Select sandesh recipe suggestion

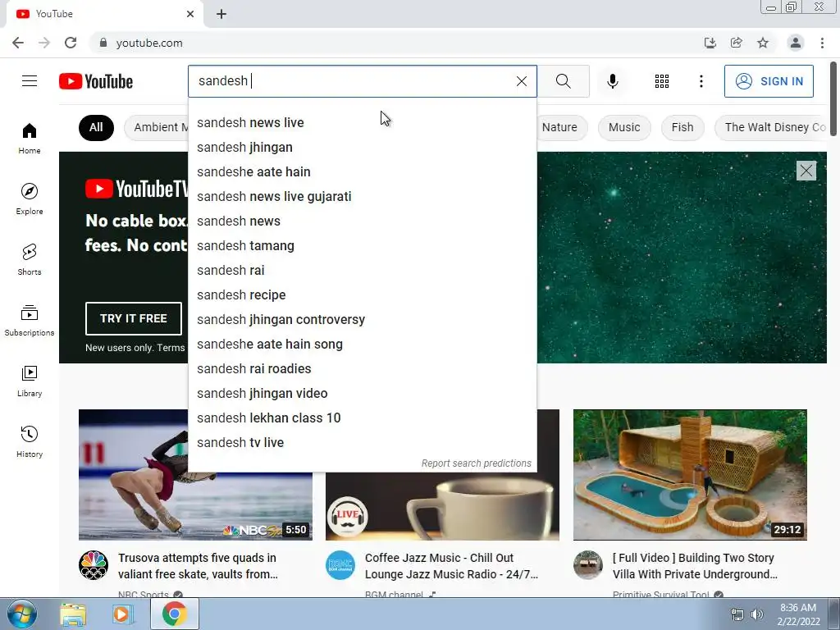tap(362, 295)
